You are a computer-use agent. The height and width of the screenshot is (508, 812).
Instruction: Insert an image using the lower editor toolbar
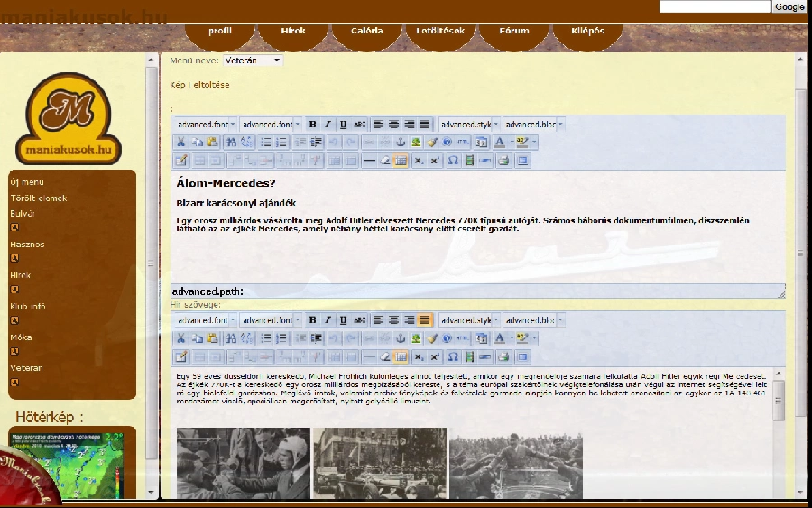click(x=416, y=338)
